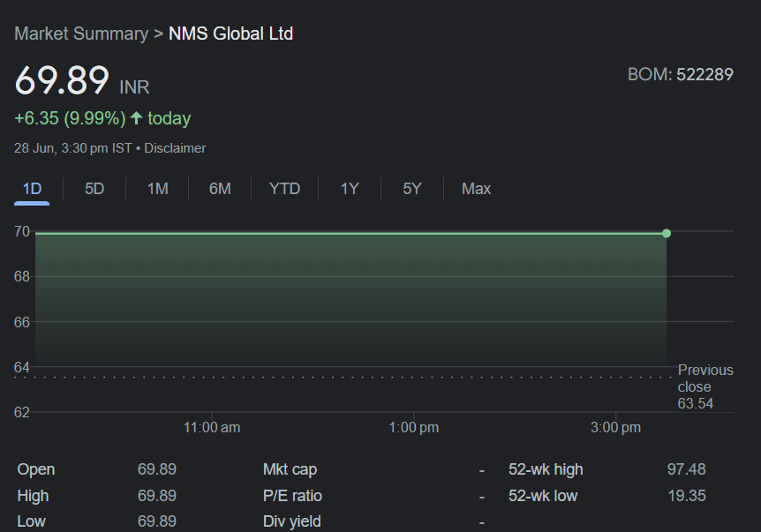This screenshot has width=761, height=532.
Task: Click the BOM: 522289 ticker label
Action: [681, 75]
